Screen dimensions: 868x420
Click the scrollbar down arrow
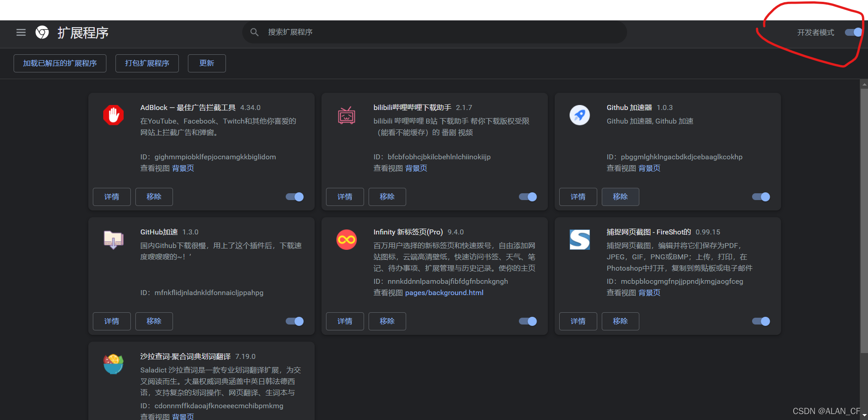pyautogui.click(x=863, y=415)
